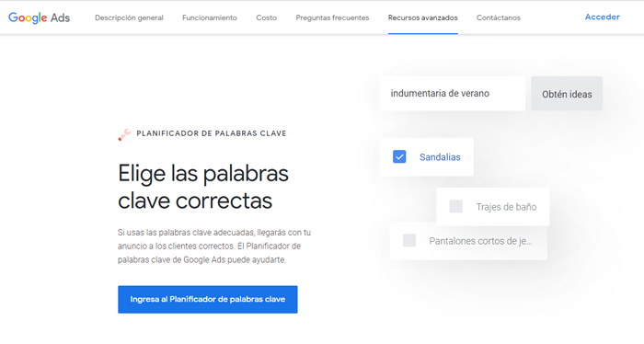Uncheck the Sandalias checkbox
644x344 pixels.
[399, 156]
